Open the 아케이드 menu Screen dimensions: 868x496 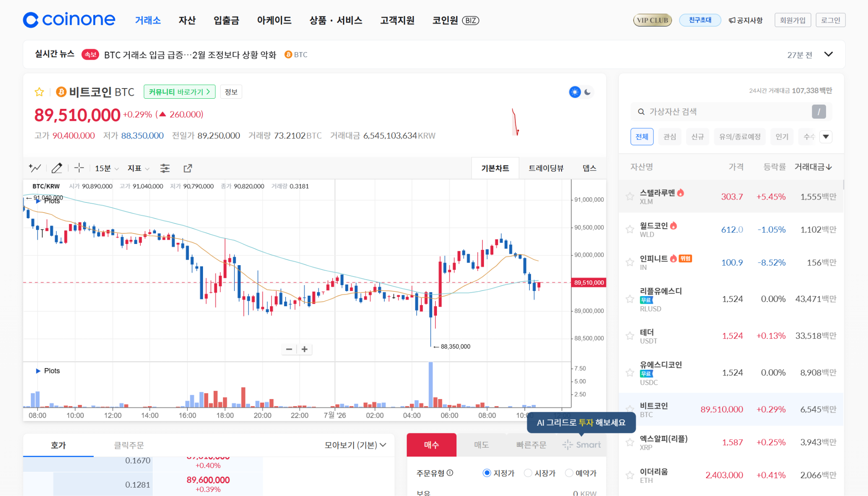(x=274, y=20)
